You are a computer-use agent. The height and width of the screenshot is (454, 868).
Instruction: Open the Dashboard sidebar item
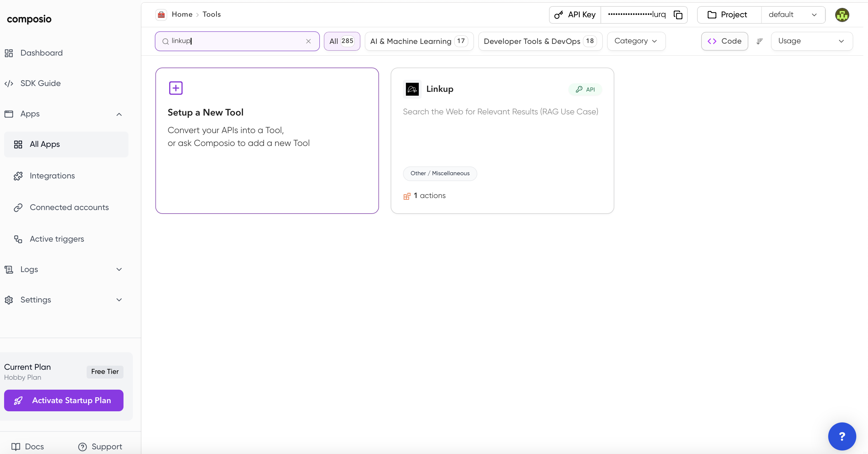tap(42, 53)
